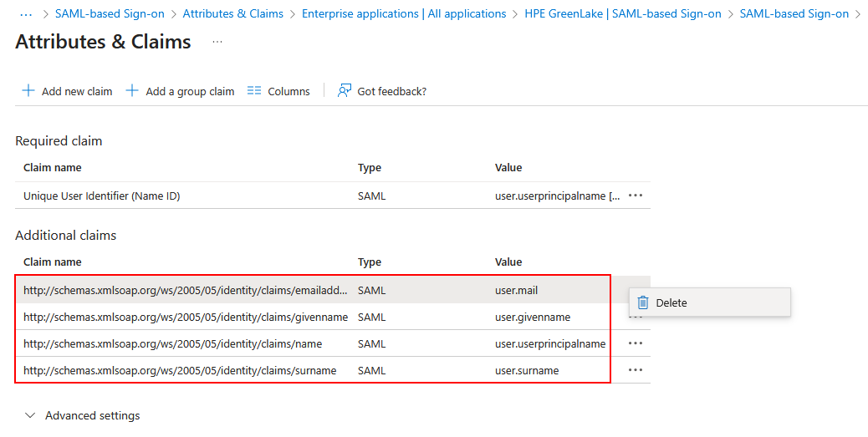Click the trash icon beside Delete
Screen dimensions: 868x437
click(x=643, y=302)
